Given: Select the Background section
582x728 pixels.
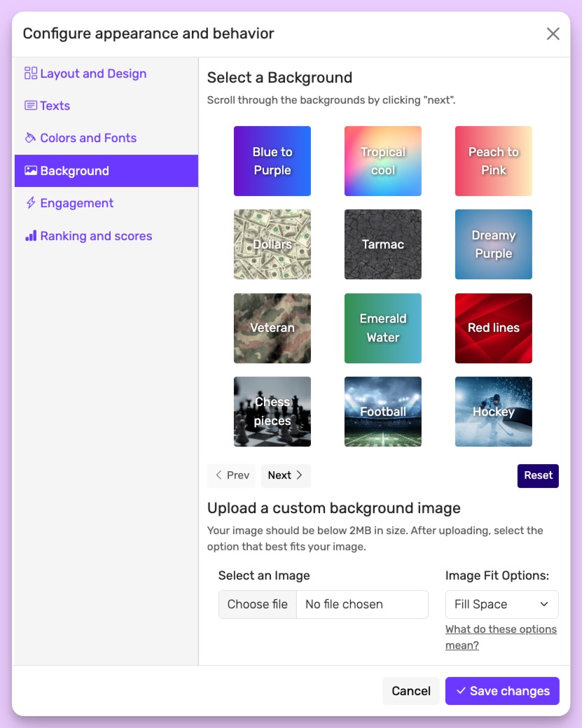Looking at the screenshot, I should (106, 171).
